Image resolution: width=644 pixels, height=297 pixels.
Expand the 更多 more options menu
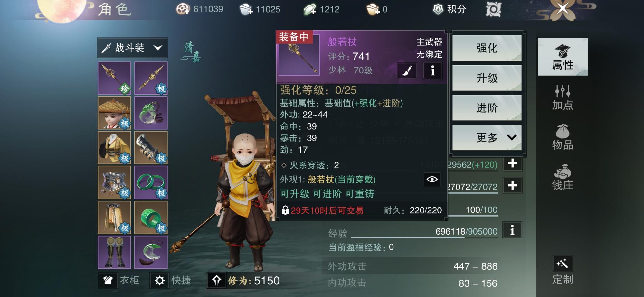[487, 137]
